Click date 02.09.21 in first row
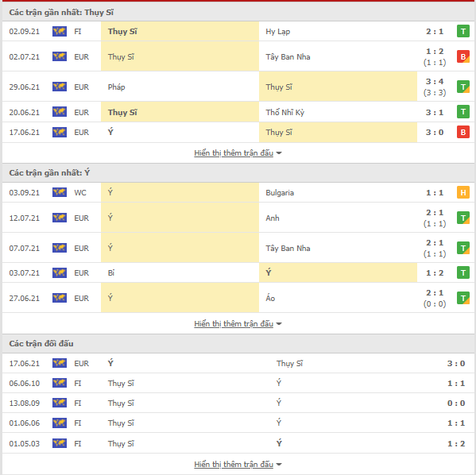 click(25, 32)
